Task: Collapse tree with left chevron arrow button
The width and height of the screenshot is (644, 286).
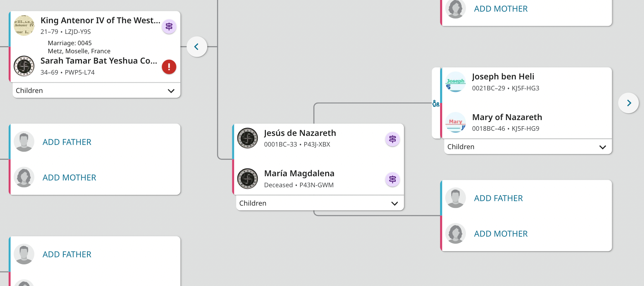Action: (x=196, y=47)
